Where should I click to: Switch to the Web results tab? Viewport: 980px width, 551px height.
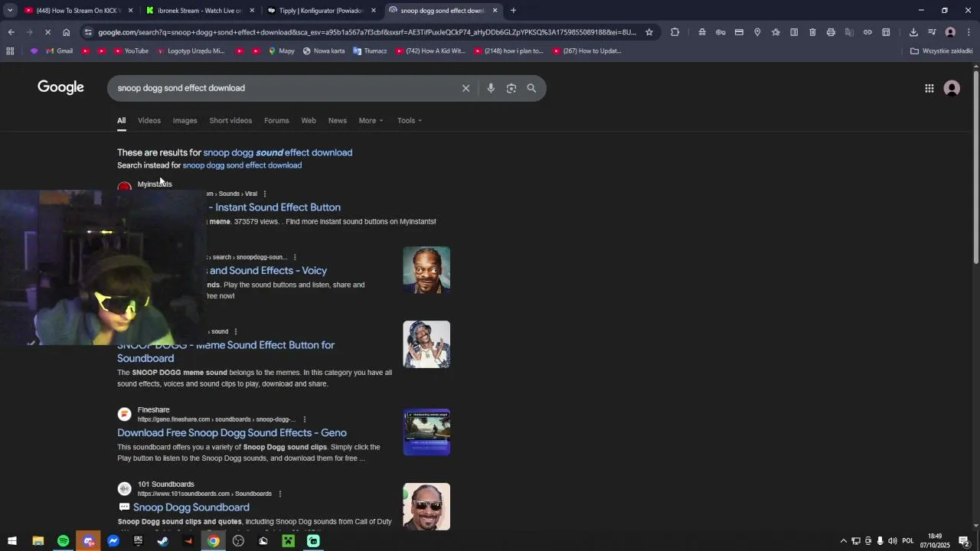309,121
